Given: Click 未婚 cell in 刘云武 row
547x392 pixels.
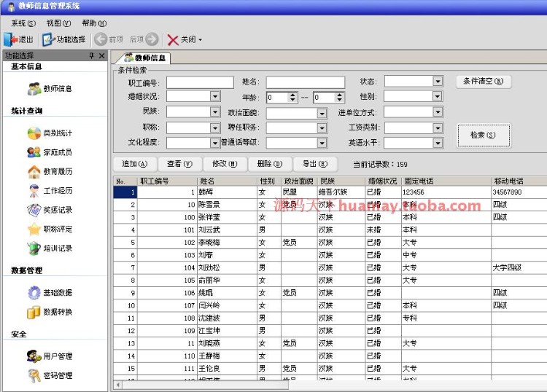Looking at the screenshot, I should pos(384,230).
